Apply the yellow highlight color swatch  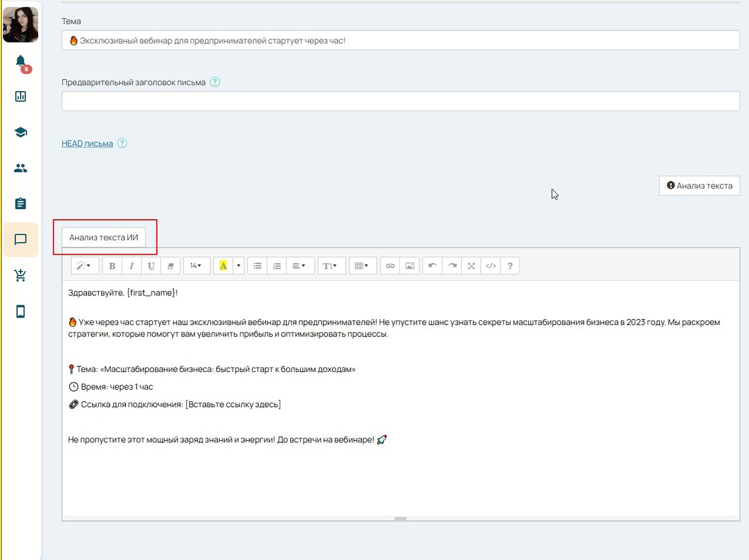pyautogui.click(x=223, y=266)
